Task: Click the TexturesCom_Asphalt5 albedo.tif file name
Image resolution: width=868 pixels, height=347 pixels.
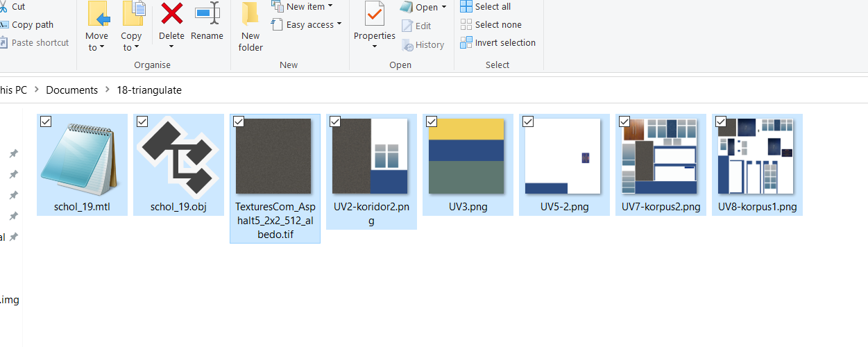Action: point(275,221)
